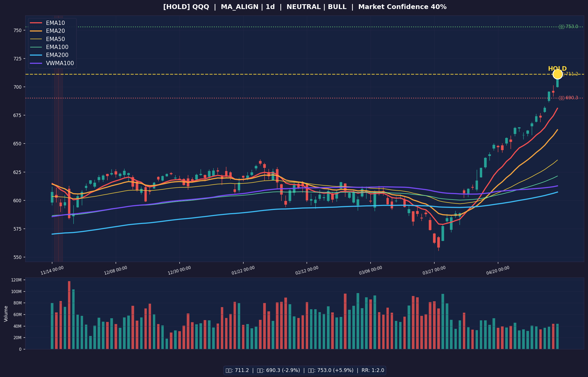The image size is (588, 377).
Task: Click the red EMA10 legend line swatch
Action: click(x=36, y=23)
